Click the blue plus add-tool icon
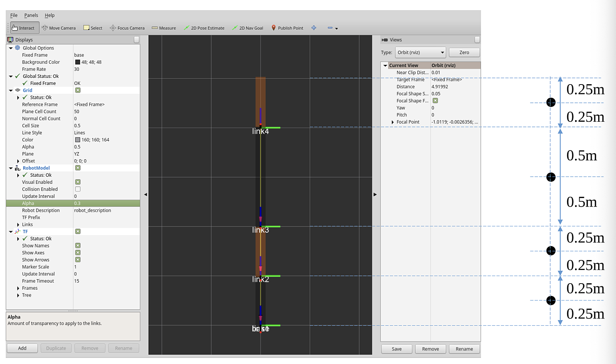616x364 pixels. [314, 28]
